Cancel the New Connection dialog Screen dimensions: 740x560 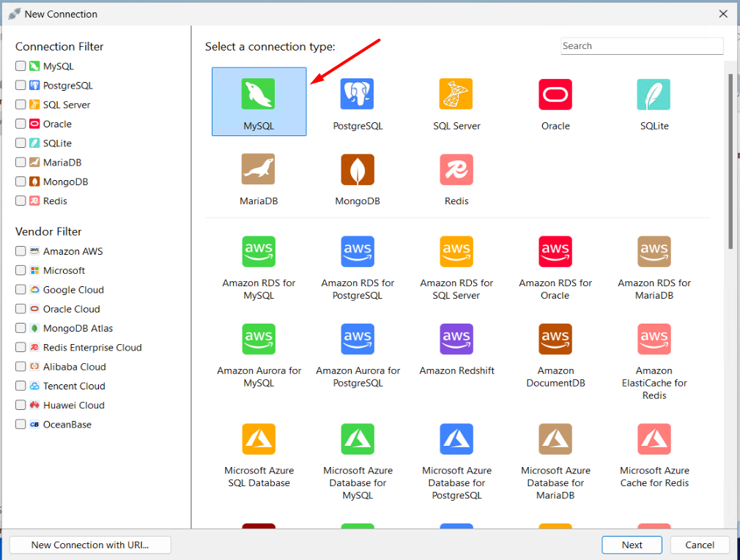click(x=700, y=545)
